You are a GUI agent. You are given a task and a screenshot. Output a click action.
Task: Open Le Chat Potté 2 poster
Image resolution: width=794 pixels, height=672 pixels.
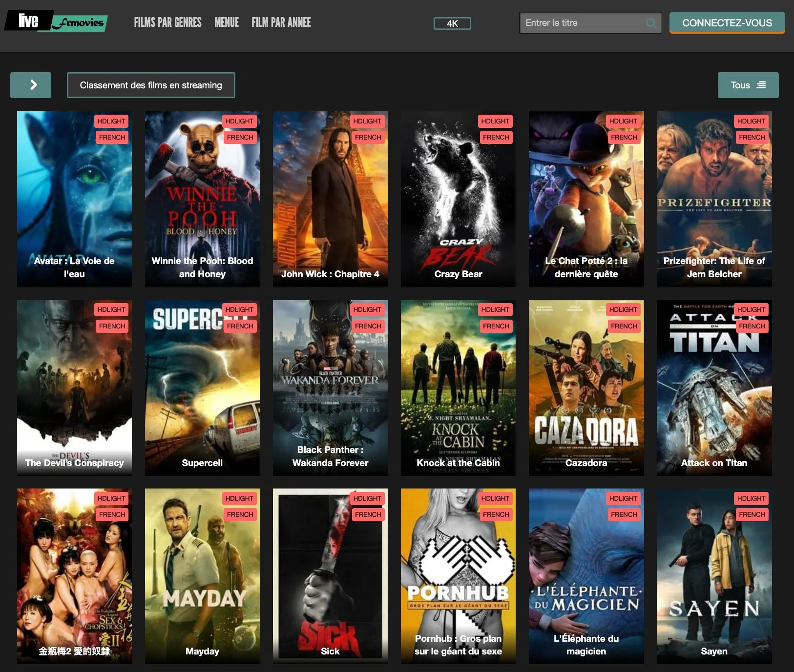pos(586,199)
